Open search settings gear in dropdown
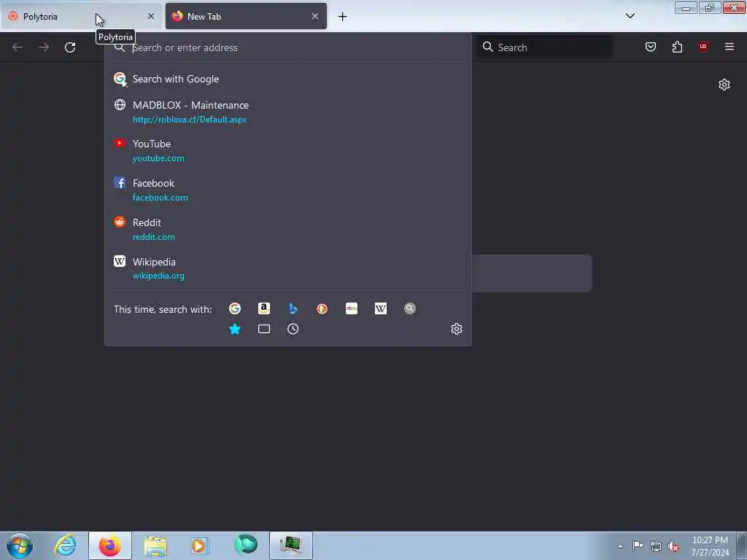Screen dimensions: 747x560 [x=457, y=329]
